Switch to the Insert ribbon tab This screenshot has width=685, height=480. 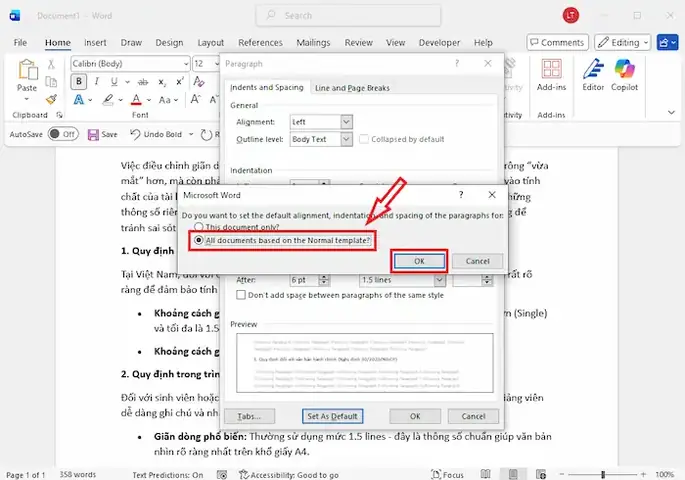click(x=95, y=43)
